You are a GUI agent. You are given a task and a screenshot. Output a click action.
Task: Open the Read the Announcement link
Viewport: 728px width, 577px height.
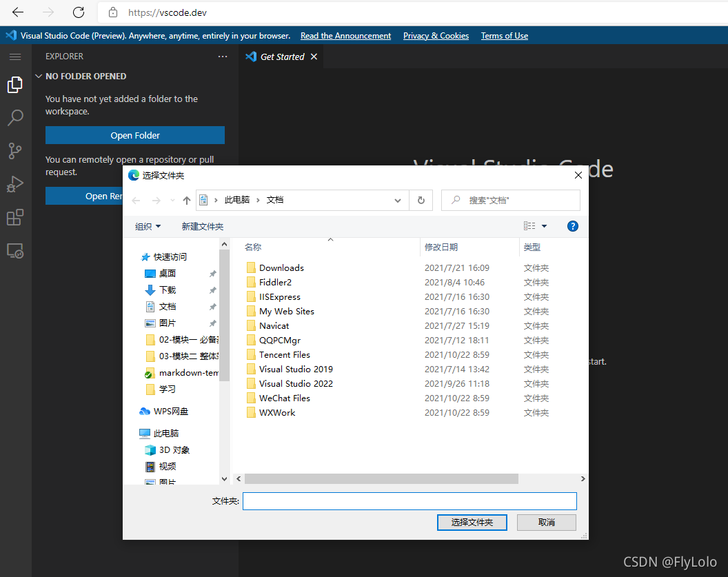click(x=345, y=36)
